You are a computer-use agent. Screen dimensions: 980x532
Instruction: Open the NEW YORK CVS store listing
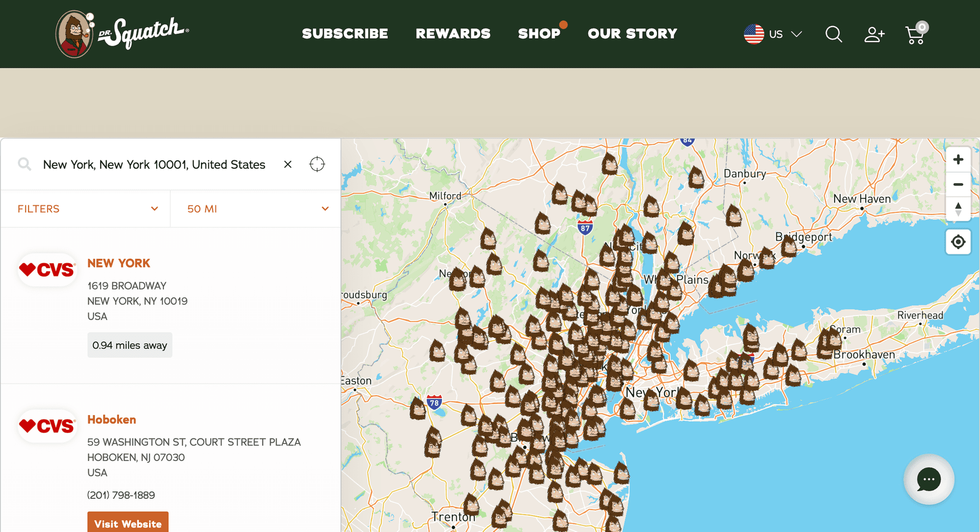pos(118,263)
